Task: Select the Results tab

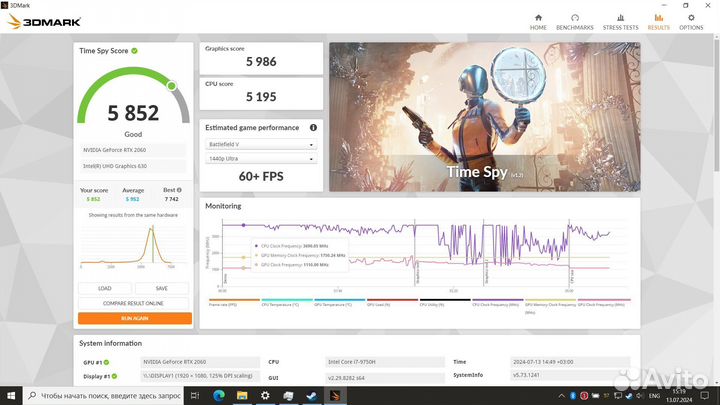Action: (658, 22)
